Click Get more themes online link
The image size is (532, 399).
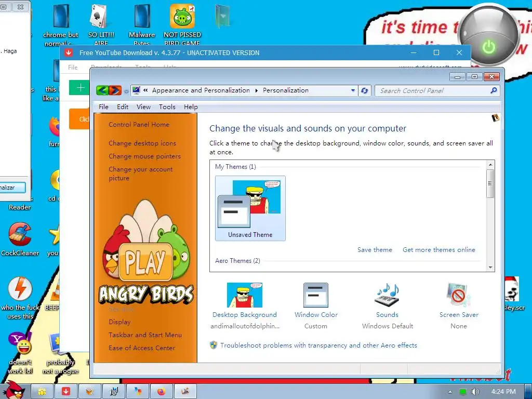click(438, 250)
